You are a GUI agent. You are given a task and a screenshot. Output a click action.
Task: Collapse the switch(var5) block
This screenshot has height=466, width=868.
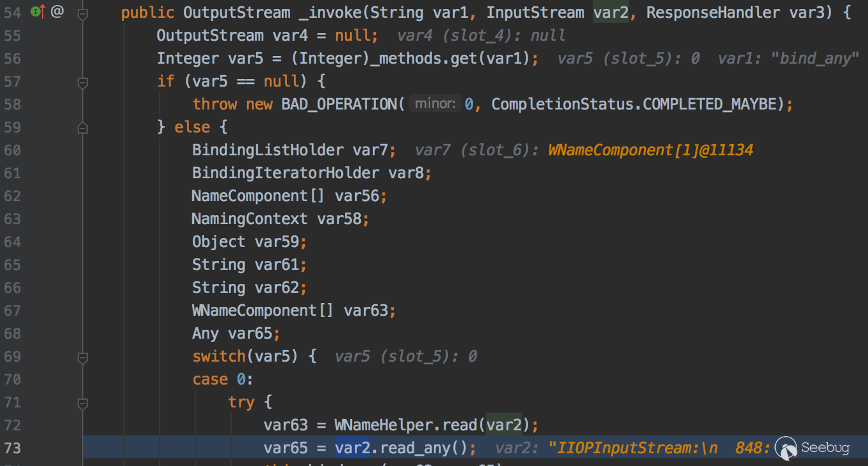click(x=82, y=357)
